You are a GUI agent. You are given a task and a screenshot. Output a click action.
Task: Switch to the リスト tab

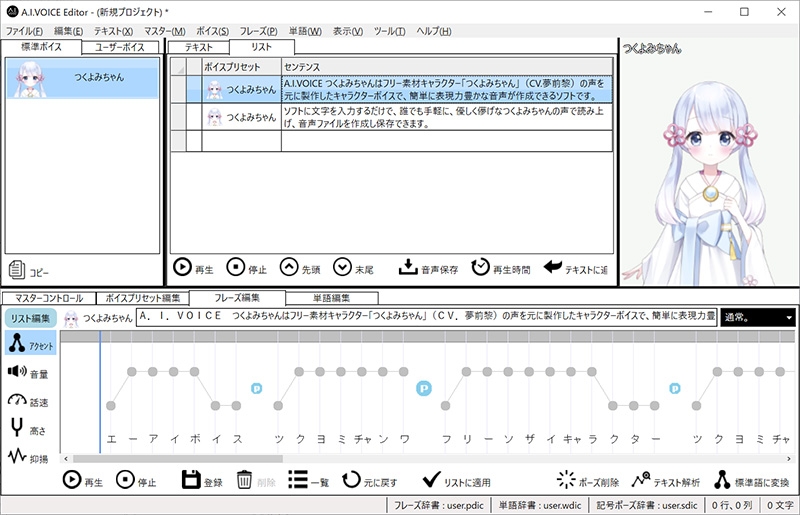pos(262,47)
